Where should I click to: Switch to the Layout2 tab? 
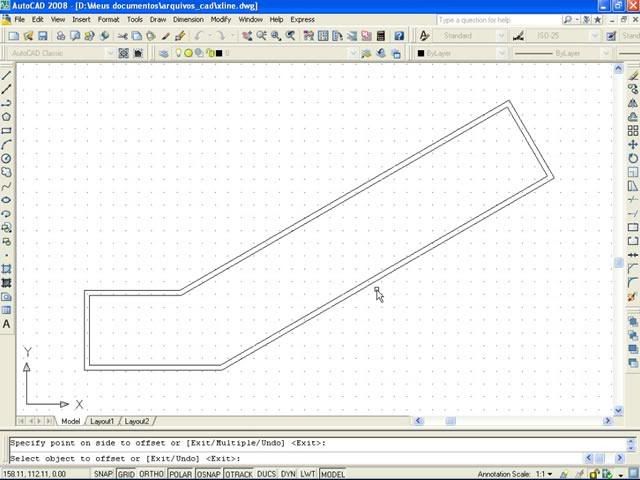[137, 421]
